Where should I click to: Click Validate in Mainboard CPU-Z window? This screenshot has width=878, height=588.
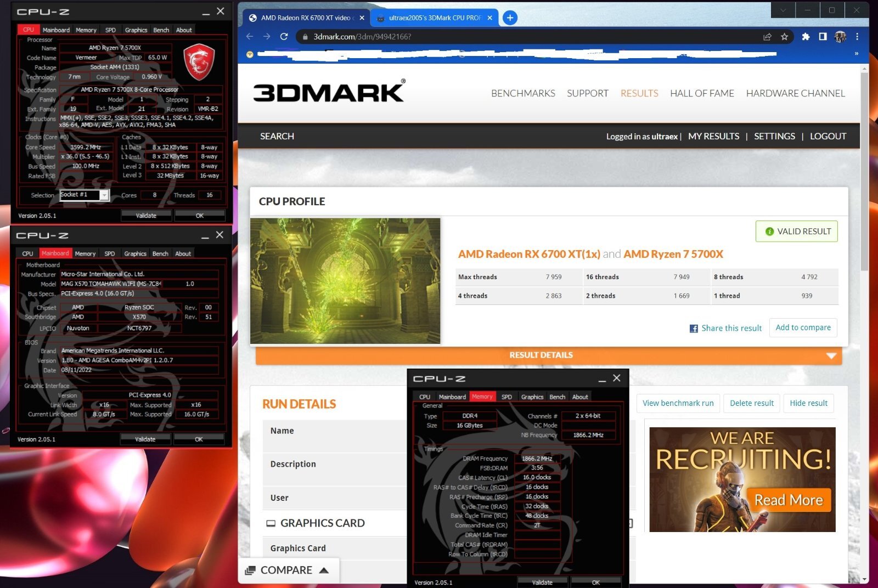point(145,439)
